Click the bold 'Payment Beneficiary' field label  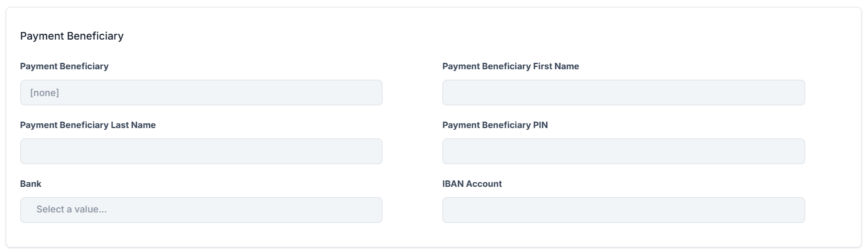(x=64, y=66)
